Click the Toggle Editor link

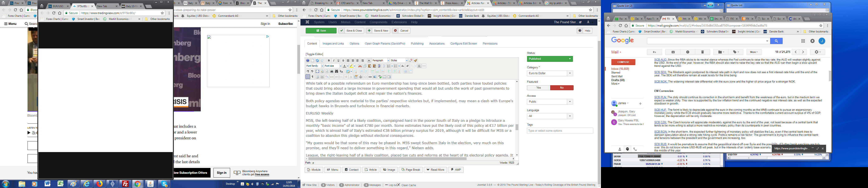click(x=314, y=54)
